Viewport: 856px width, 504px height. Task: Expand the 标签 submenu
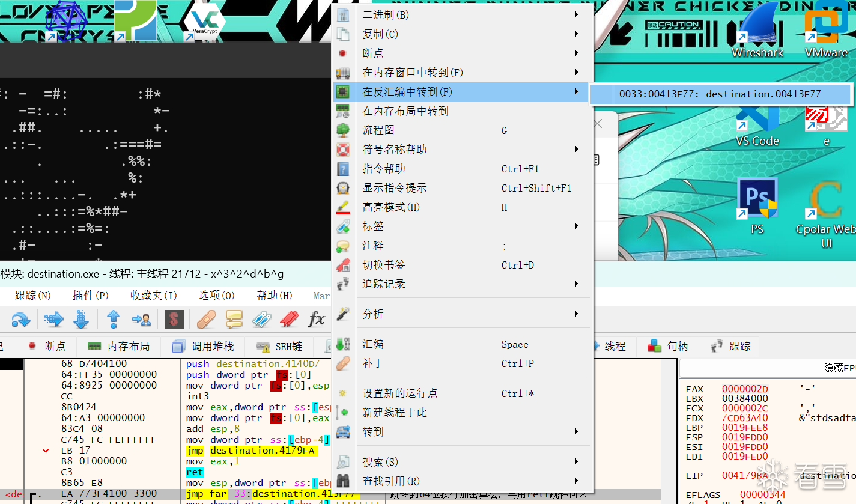(x=463, y=226)
